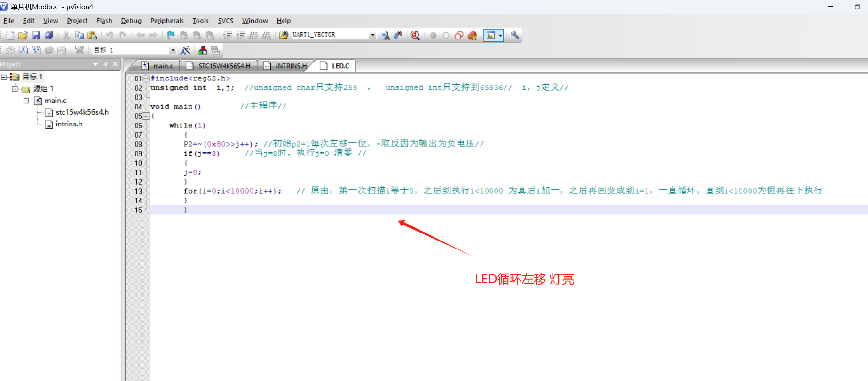Collapse the 源组 1 group node
The width and height of the screenshot is (868, 381).
[x=15, y=88]
